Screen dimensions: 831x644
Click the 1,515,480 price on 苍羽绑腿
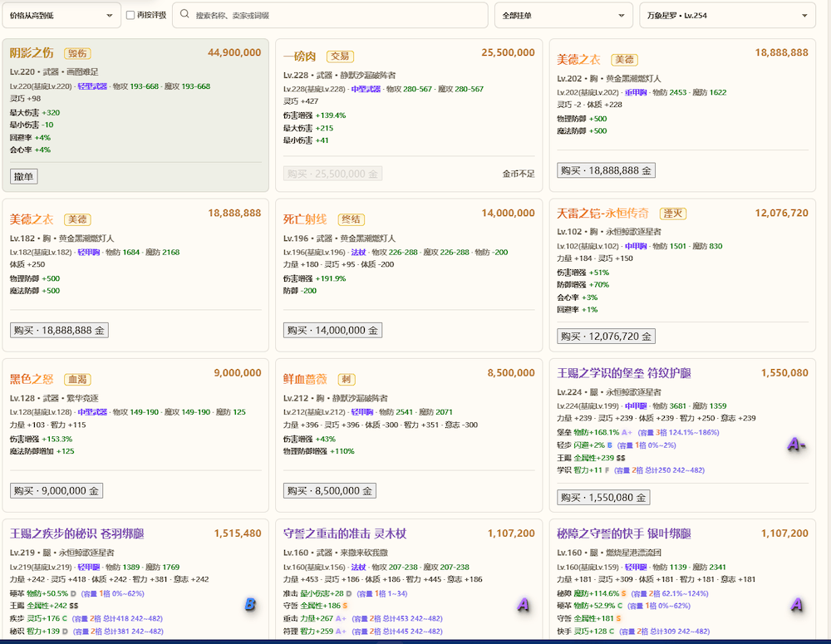[x=238, y=533]
